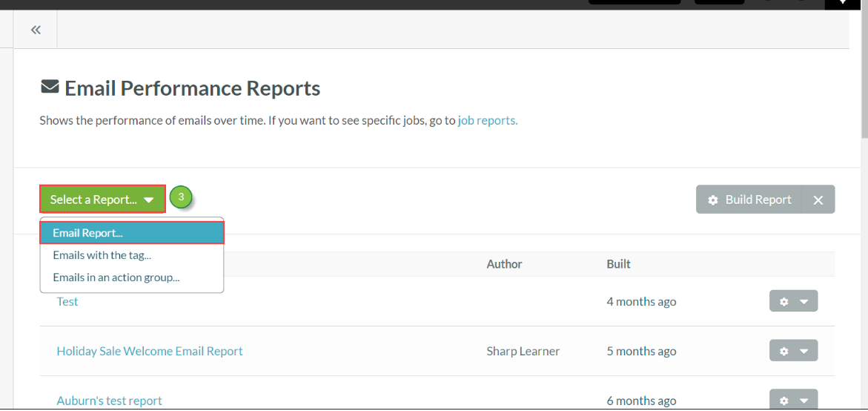Click the Sharp Learner author cell
The height and width of the screenshot is (411, 868).
pyautogui.click(x=523, y=351)
